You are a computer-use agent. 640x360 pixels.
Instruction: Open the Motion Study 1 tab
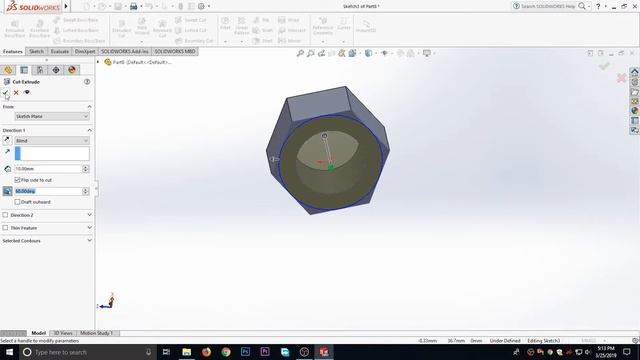[96, 333]
